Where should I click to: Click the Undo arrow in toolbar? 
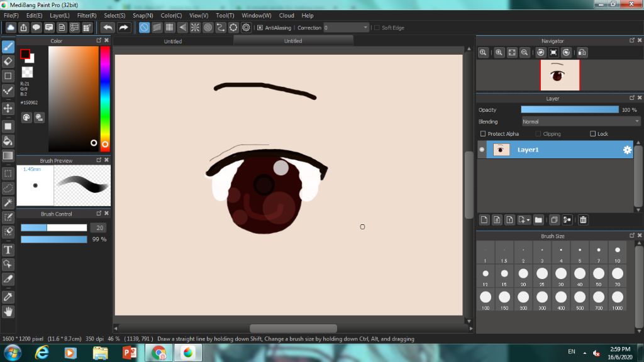coord(108,28)
